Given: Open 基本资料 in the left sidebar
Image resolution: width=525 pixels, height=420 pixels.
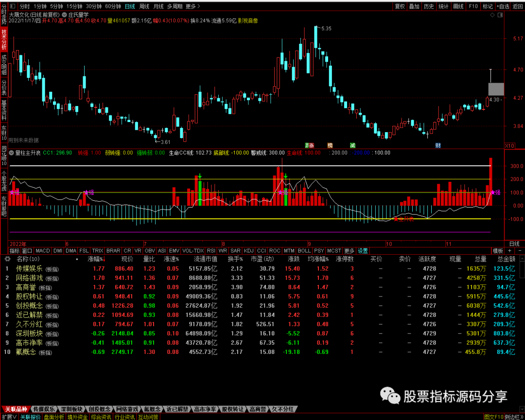Looking at the screenshot, I should click(x=4, y=110).
